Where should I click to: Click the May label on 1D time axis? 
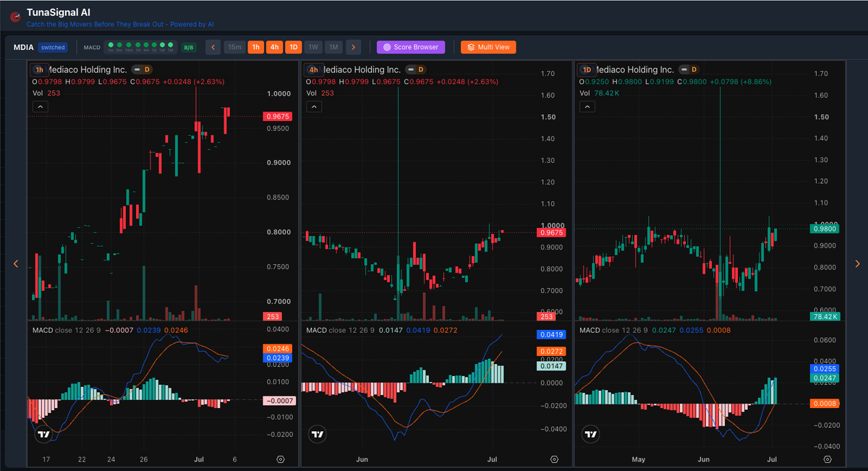coord(638,459)
